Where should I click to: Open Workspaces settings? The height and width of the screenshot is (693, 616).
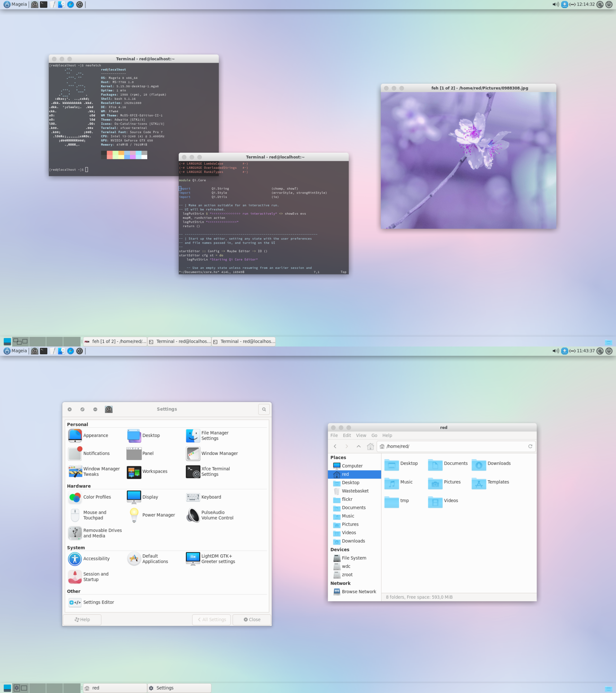coord(147,472)
